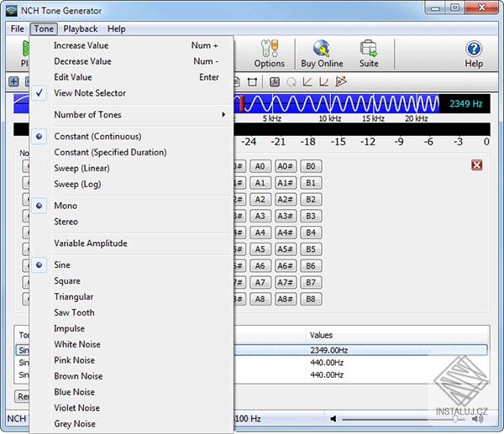Click the square frame icon in small toolbar
The image size is (504, 434).
click(x=252, y=82)
